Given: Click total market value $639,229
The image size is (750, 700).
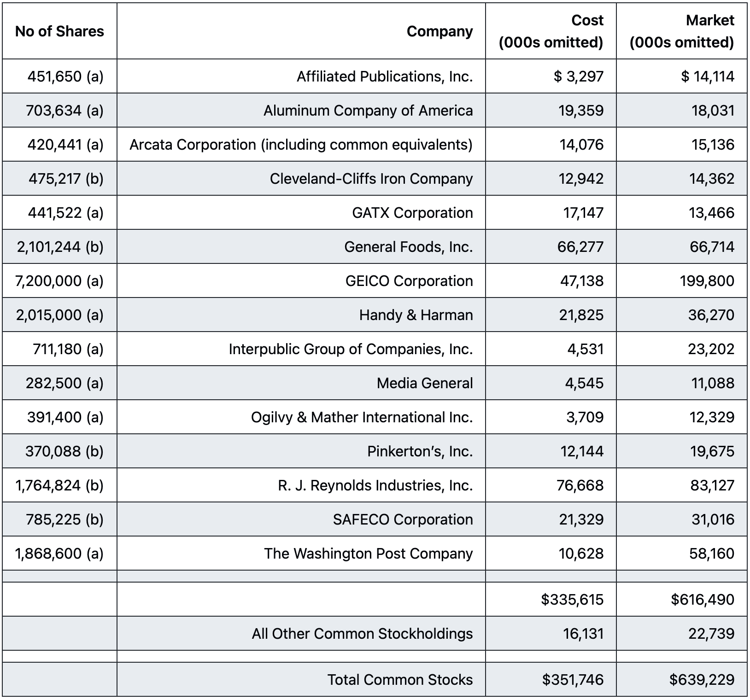Looking at the screenshot, I should coord(682,680).
